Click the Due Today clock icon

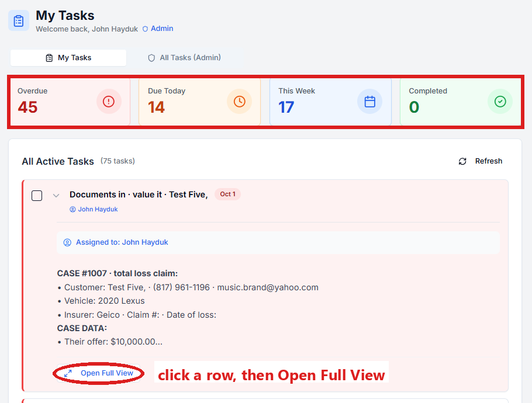[x=240, y=102]
